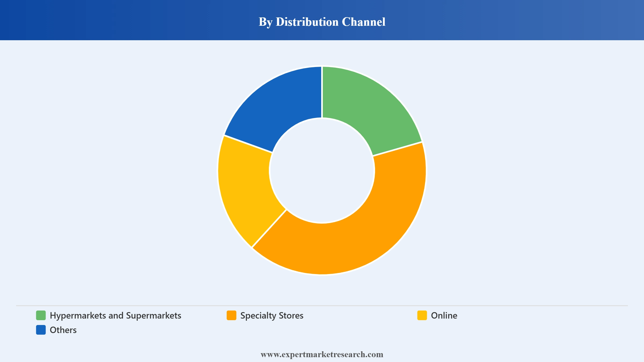Click the orange Specialty Stores legend swatch
644x362 pixels.
coord(231,315)
